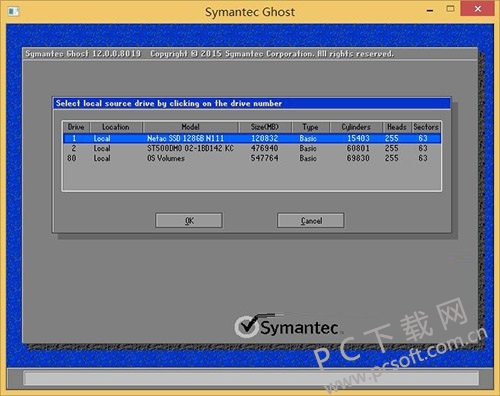Click the OK button
The width and height of the screenshot is (500, 396).
(189, 221)
